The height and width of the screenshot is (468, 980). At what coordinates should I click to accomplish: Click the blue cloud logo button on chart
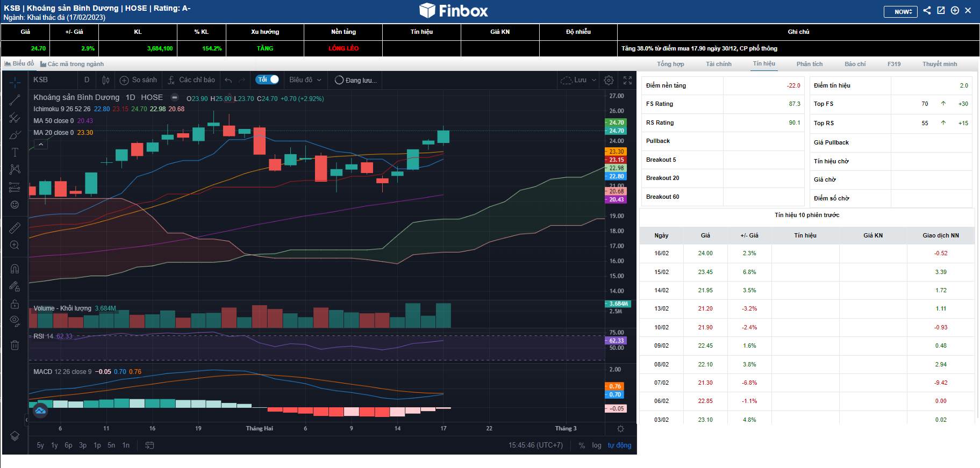click(40, 411)
